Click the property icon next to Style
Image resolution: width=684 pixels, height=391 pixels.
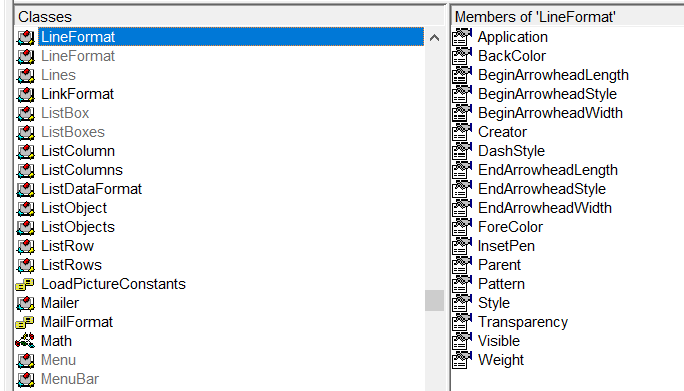pyautogui.click(x=462, y=303)
